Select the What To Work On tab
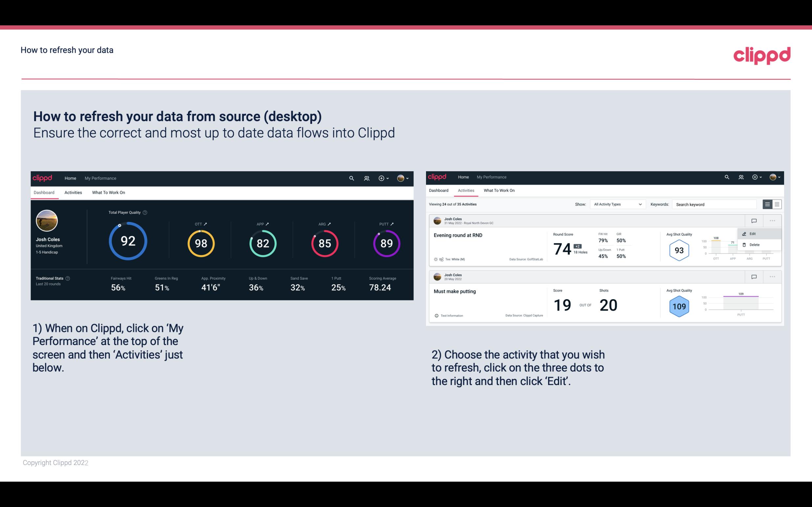This screenshot has height=507, width=812. [x=109, y=193]
